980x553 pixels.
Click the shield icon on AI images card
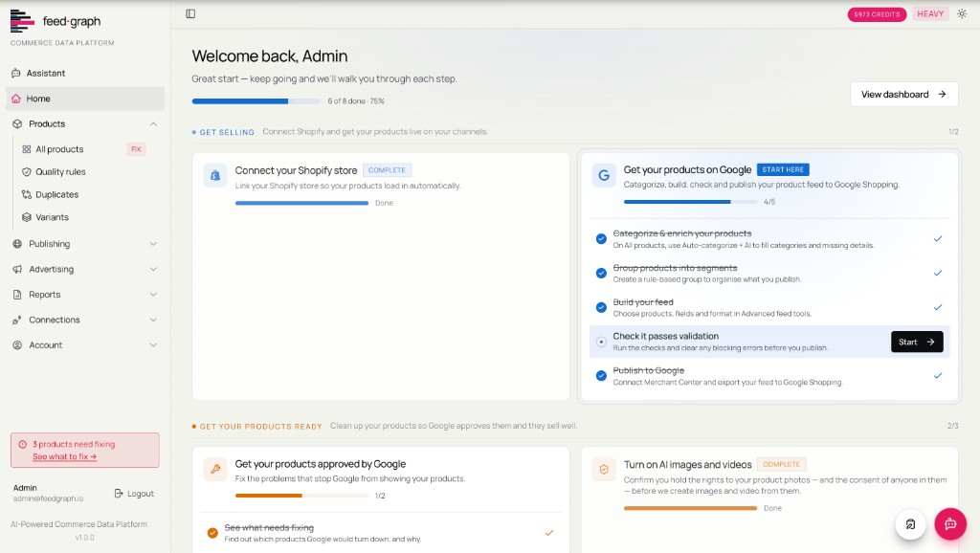(604, 469)
